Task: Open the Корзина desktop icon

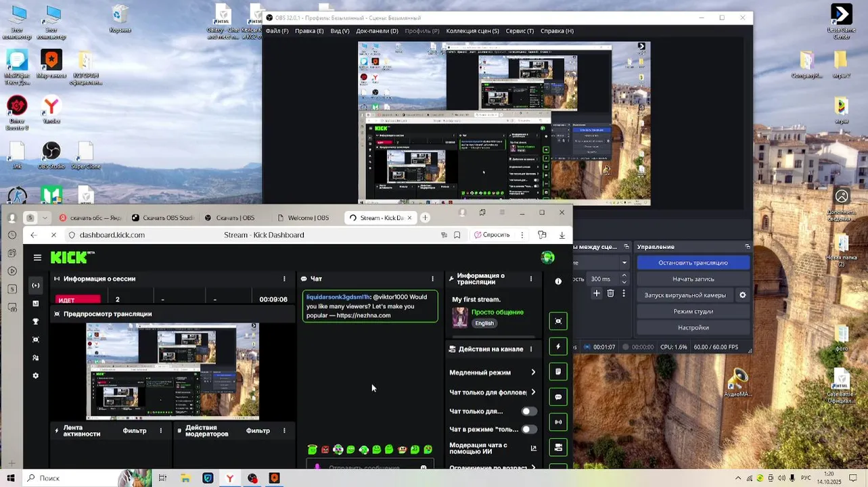Action: coord(120,19)
